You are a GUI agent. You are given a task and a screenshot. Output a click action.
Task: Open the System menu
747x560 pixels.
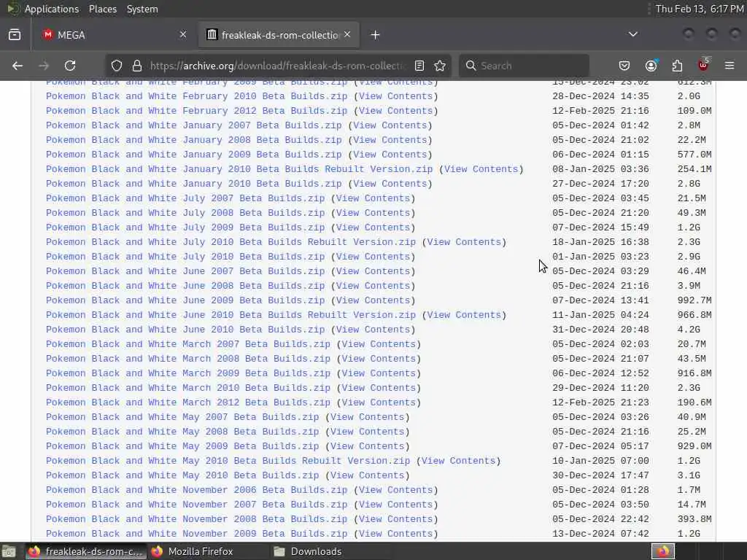click(x=142, y=9)
